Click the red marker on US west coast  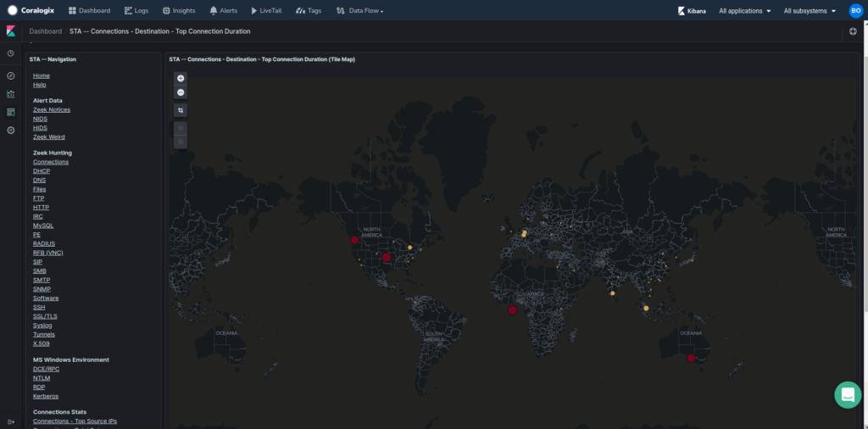[354, 240]
